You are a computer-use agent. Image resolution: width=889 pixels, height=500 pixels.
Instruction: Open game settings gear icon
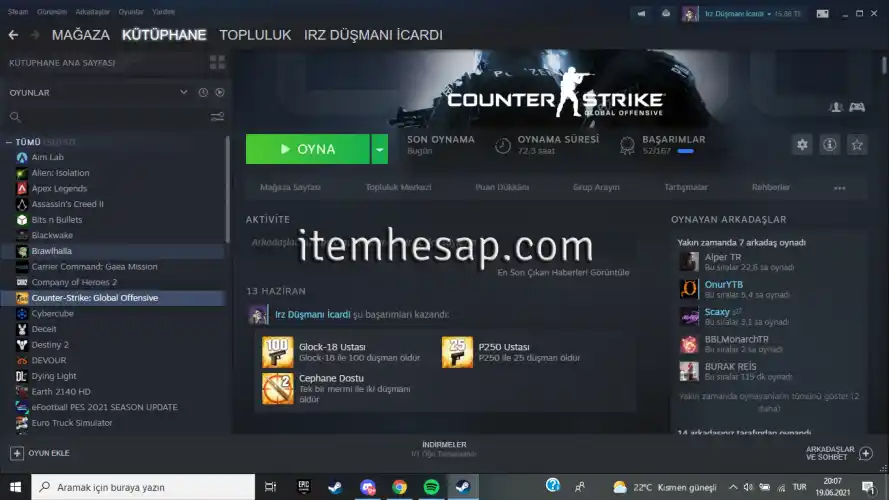(802, 145)
